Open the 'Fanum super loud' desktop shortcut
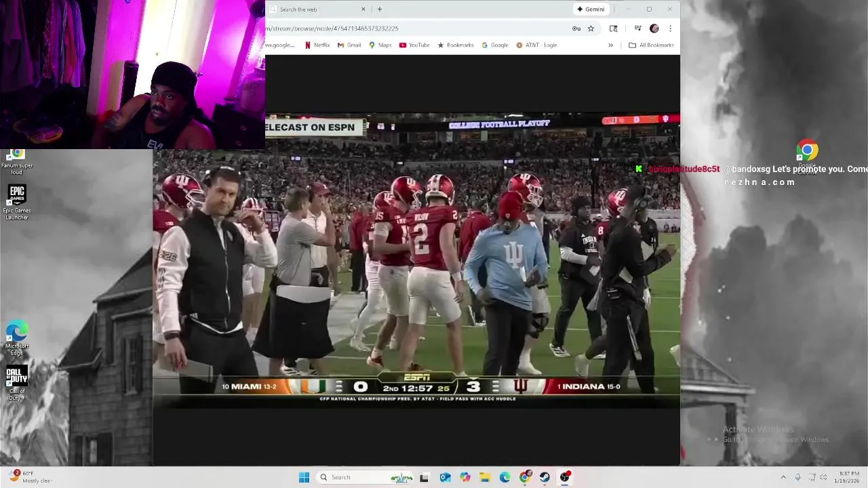Screen dimensions: 868x488 (x=17, y=161)
